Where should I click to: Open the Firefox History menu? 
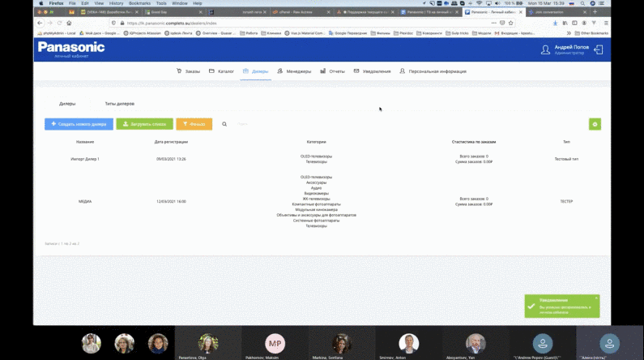click(116, 3)
